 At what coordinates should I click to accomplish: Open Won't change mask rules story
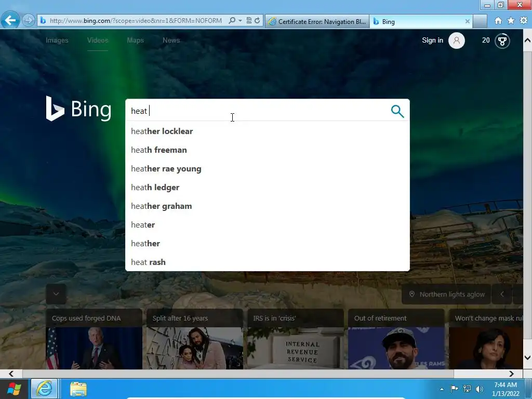click(488, 318)
